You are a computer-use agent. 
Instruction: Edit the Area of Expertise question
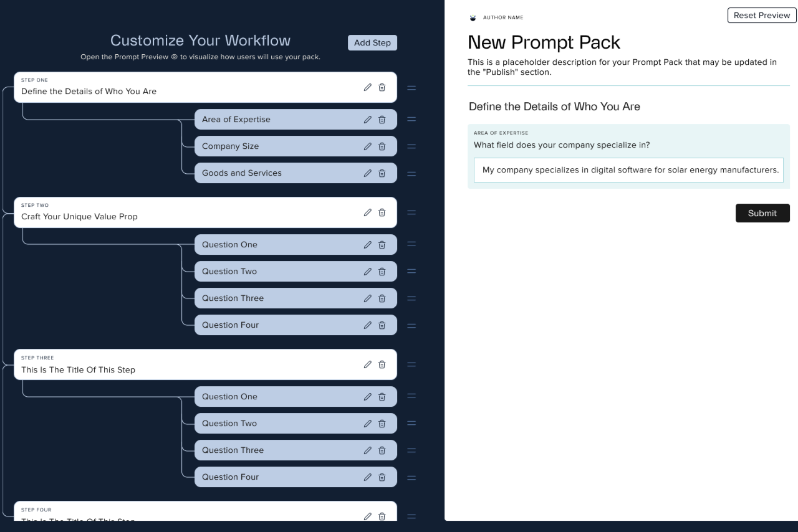coord(368,120)
